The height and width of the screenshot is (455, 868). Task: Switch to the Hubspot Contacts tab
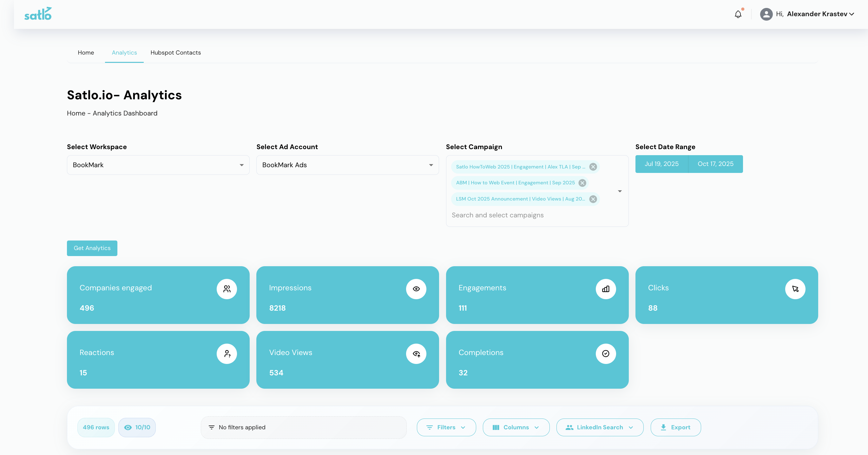[175, 53]
